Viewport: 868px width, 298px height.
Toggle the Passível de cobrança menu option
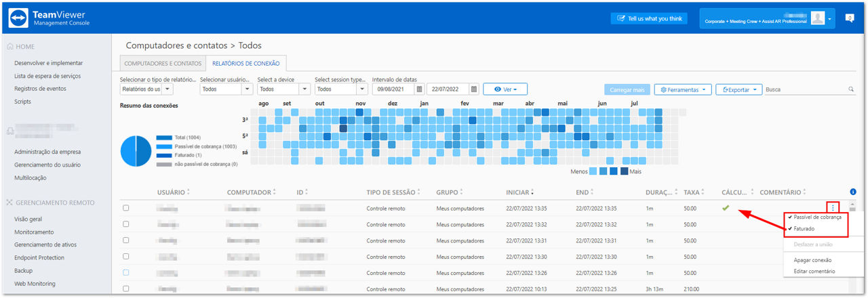point(816,217)
